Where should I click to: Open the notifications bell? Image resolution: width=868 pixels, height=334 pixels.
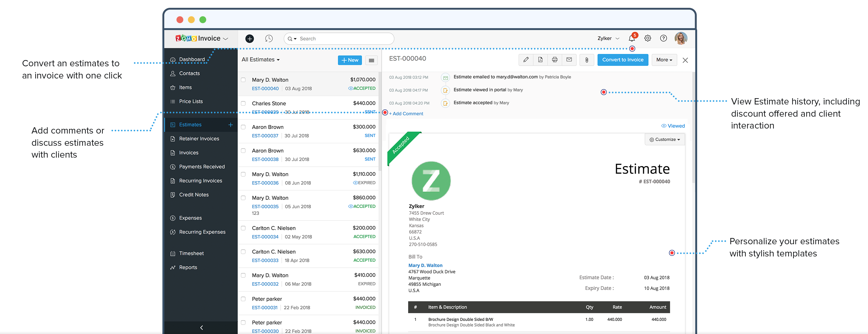point(632,38)
